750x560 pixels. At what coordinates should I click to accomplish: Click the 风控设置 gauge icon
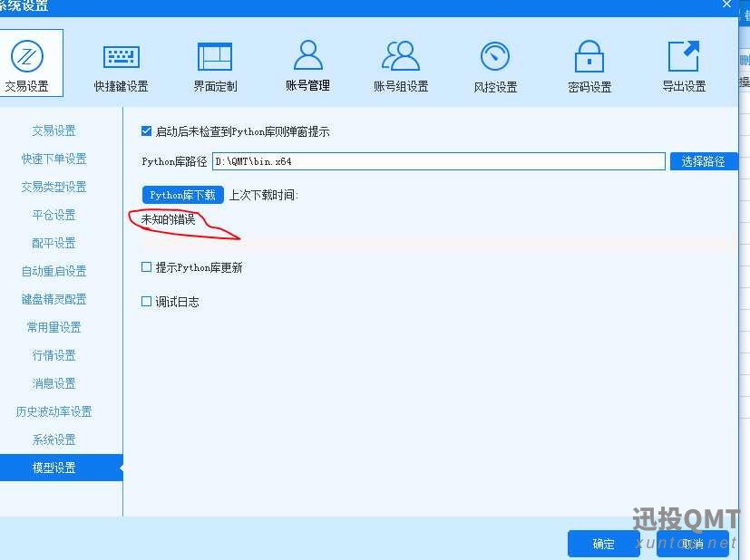[495, 58]
